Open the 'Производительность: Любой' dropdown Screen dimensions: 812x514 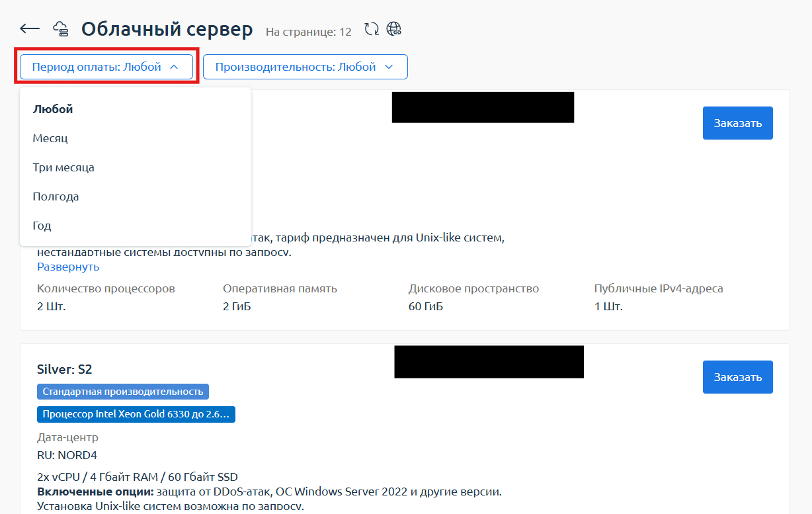point(305,67)
